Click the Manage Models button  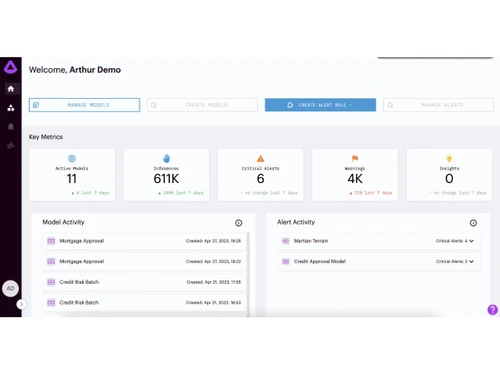tap(84, 105)
